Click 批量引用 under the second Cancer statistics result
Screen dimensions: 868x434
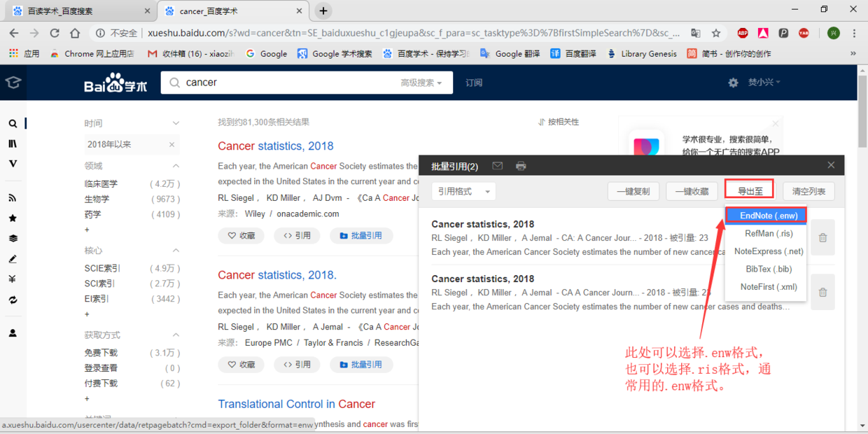pos(360,365)
